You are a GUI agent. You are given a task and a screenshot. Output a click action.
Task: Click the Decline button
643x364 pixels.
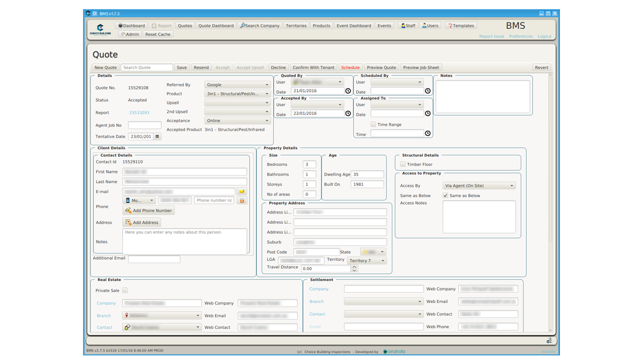[279, 67]
